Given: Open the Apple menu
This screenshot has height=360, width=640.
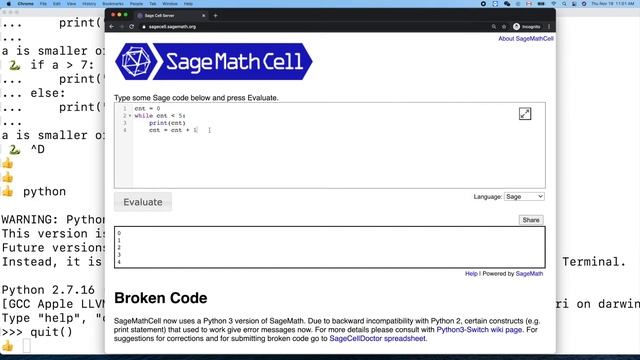Looking at the screenshot, I should pyautogui.click(x=9, y=4).
